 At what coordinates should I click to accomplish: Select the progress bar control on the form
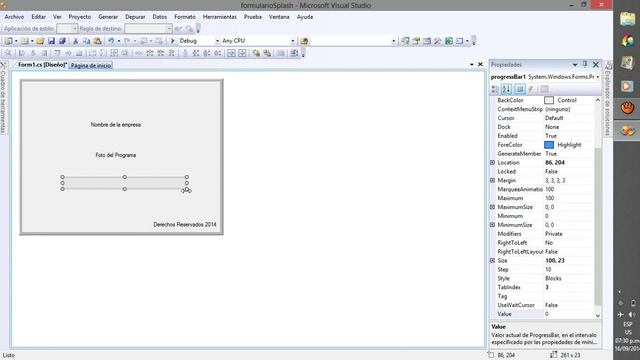click(124, 183)
